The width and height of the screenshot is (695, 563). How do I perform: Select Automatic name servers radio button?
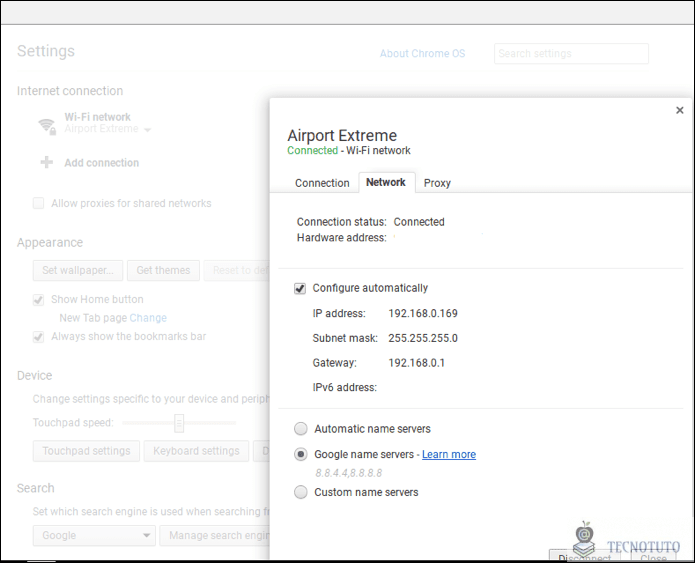click(x=301, y=429)
